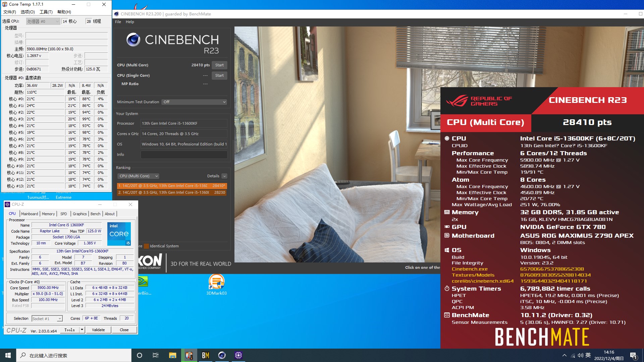The image size is (644, 362).
Task: Click the Validate button in CPU-Z
Action: [98, 330]
